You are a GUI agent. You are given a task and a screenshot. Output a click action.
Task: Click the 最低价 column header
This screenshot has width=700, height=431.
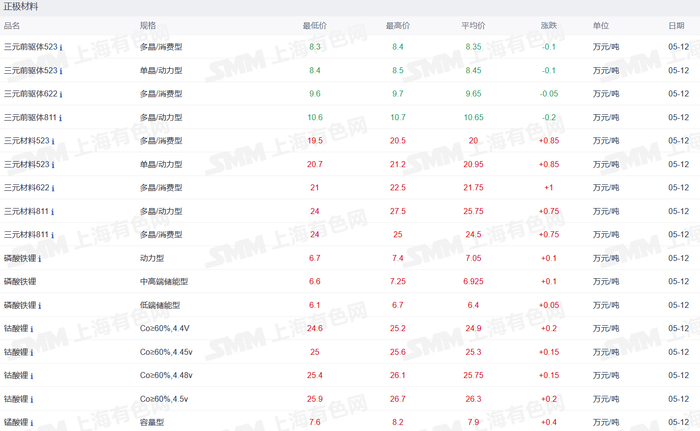coord(315,25)
